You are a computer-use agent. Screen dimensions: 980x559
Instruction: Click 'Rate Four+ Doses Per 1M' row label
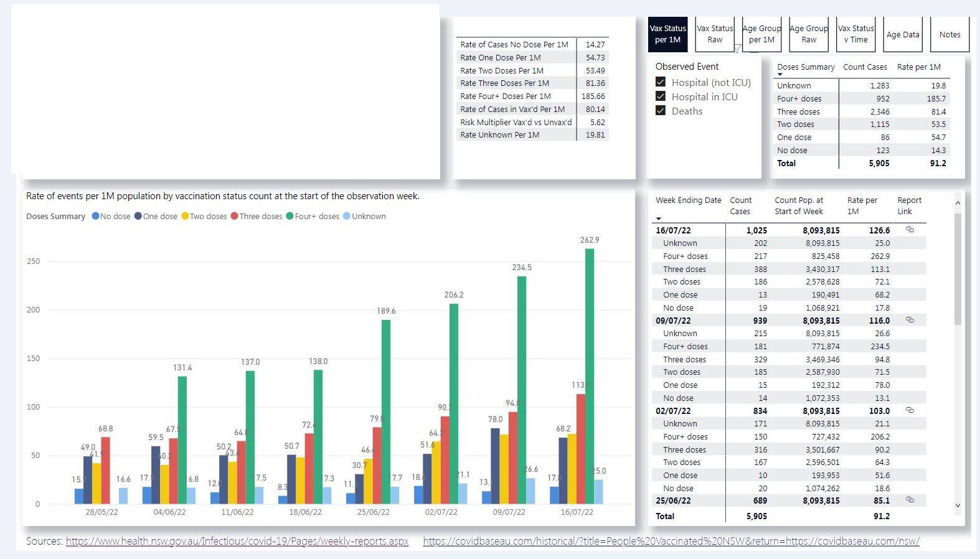[506, 96]
